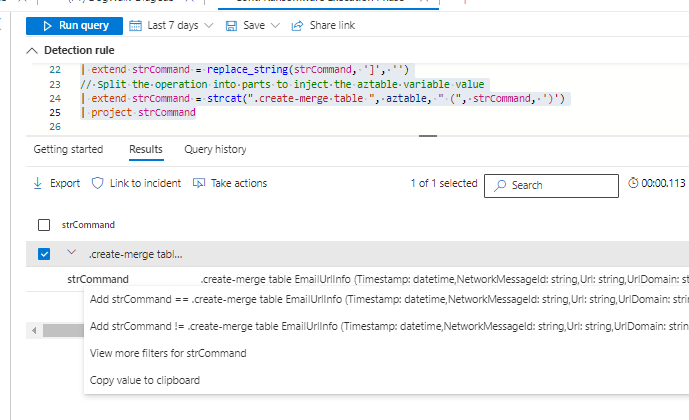This screenshot has height=420, width=689.
Task: Click query line 25 project strCommand
Action: [138, 112]
